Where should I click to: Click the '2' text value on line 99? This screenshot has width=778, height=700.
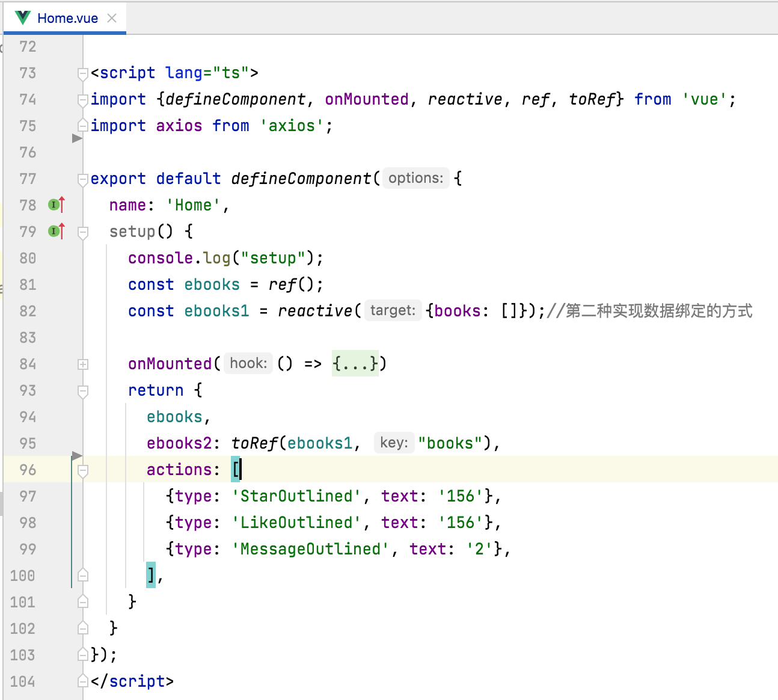point(479,549)
